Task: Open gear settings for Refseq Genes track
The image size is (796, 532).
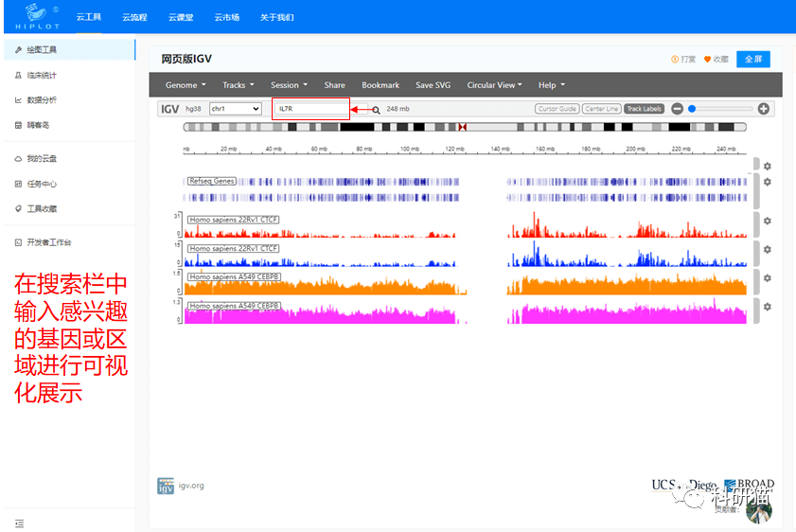Action: tap(768, 182)
